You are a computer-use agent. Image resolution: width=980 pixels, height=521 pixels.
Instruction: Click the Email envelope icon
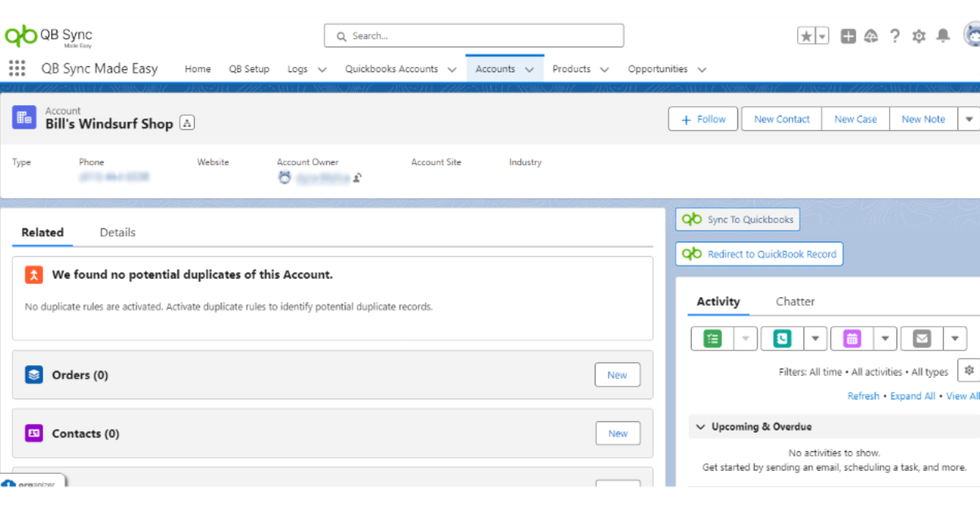(x=921, y=338)
